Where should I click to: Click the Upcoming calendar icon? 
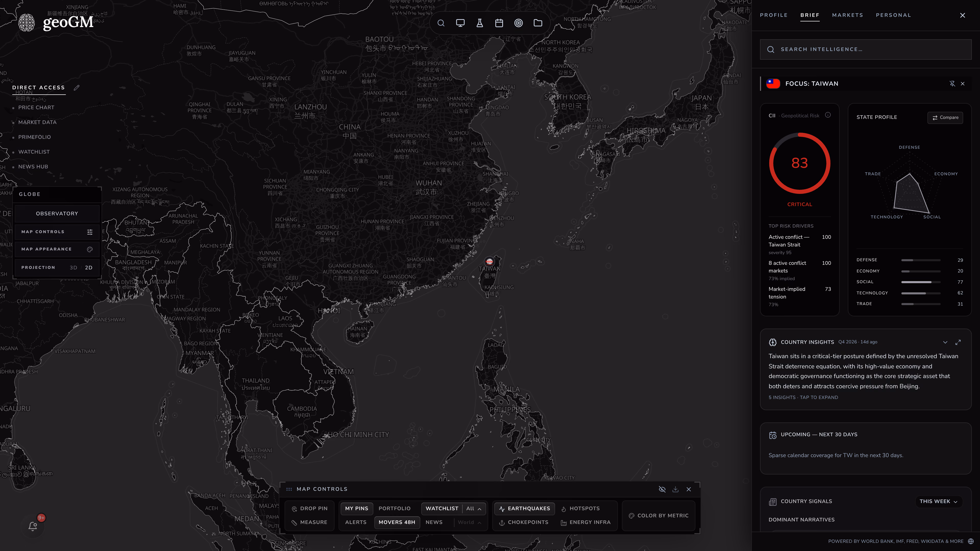pos(773,435)
